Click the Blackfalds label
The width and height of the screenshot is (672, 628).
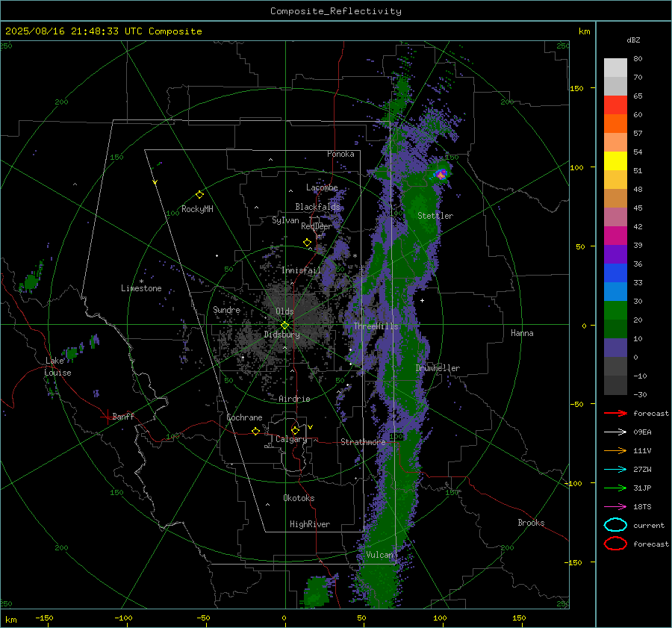click(317, 207)
